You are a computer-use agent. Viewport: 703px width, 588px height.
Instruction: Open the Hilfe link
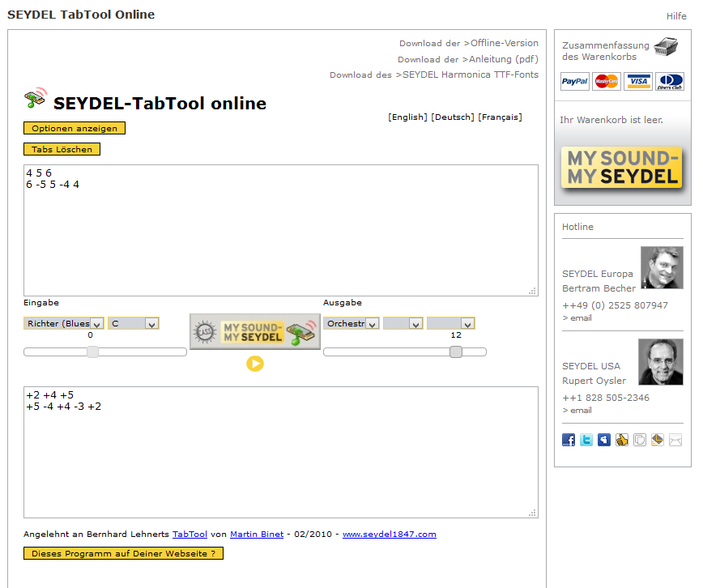pyautogui.click(x=676, y=16)
